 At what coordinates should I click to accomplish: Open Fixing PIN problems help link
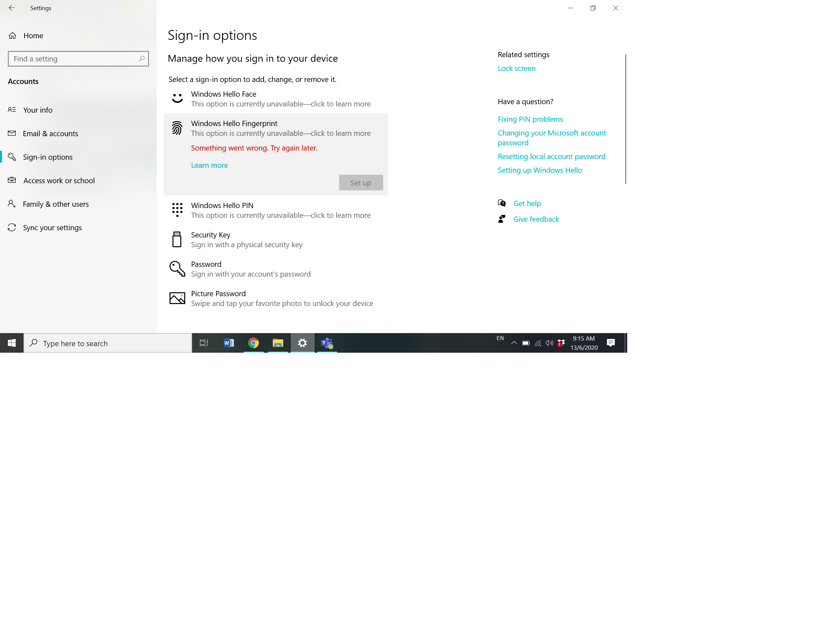530,120
